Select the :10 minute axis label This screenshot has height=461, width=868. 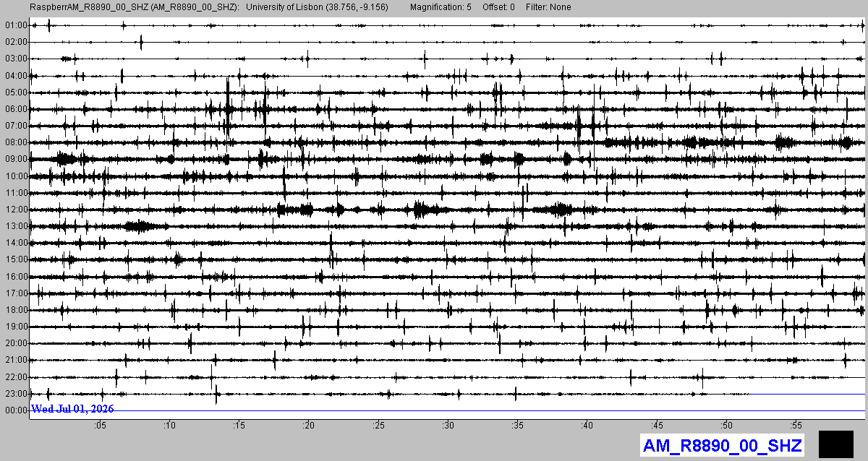pyautogui.click(x=169, y=425)
